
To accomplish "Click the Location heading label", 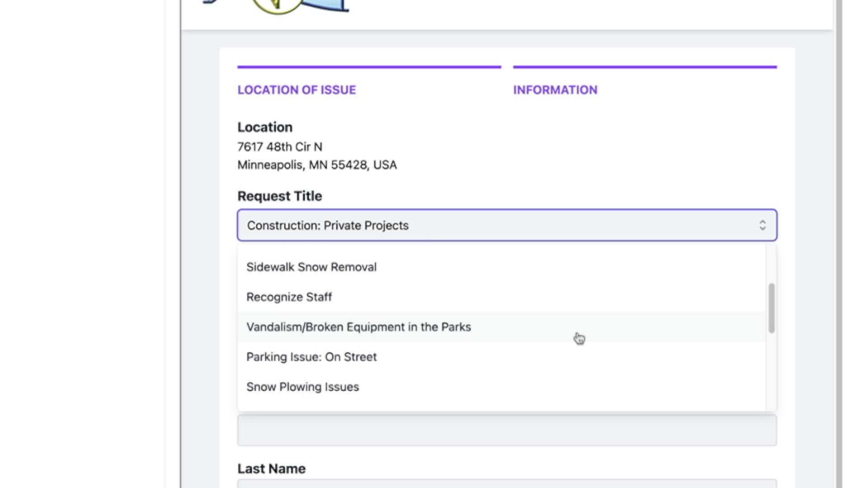I will click(x=265, y=127).
